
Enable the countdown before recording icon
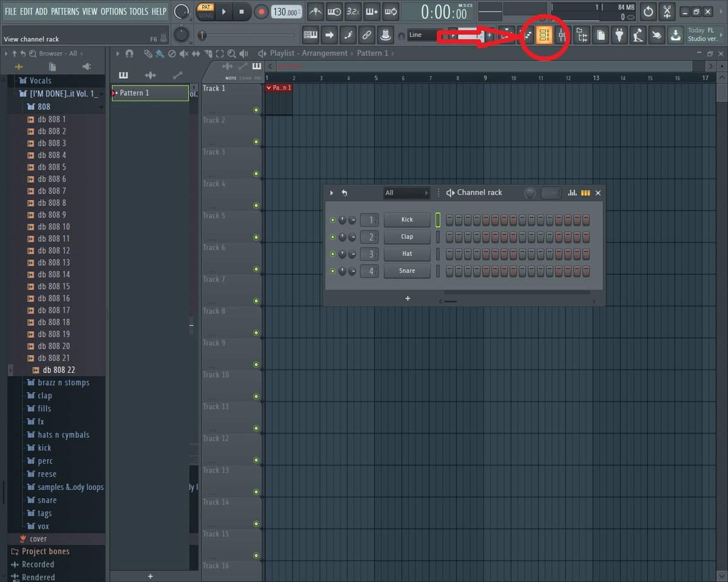point(353,12)
